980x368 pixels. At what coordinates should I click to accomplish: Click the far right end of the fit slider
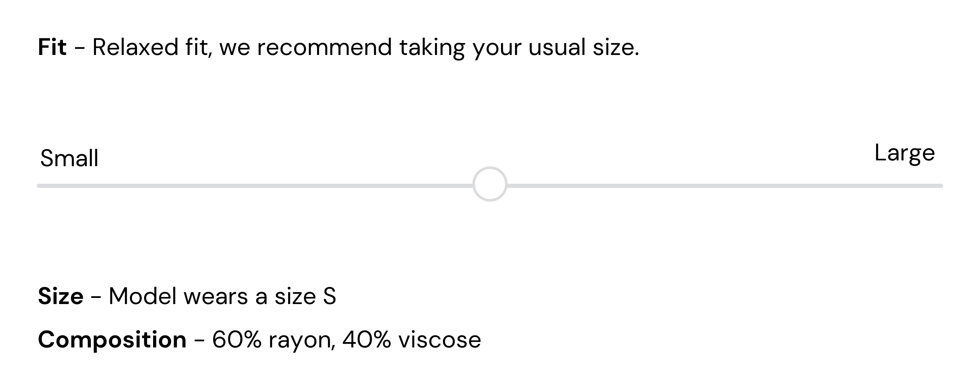pos(940,186)
